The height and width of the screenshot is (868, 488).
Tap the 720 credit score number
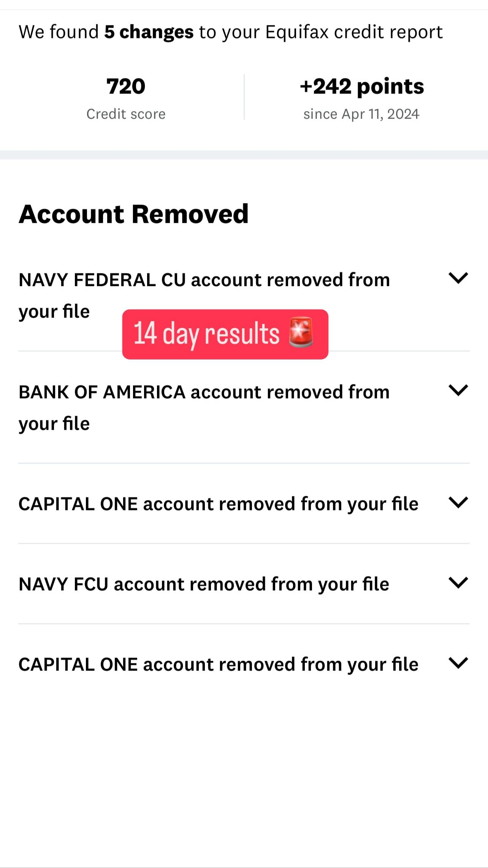click(x=126, y=86)
